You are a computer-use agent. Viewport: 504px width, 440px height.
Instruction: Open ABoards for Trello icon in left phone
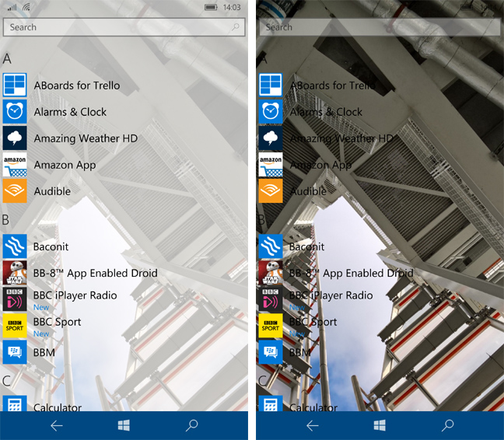point(15,85)
